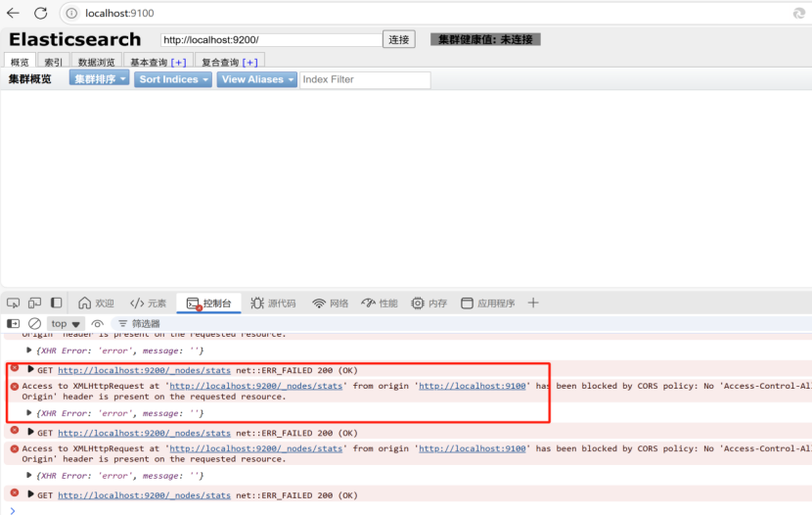This screenshot has width=812, height=515.
Task: Select the Elasticsearch title heading
Action: [x=75, y=39]
